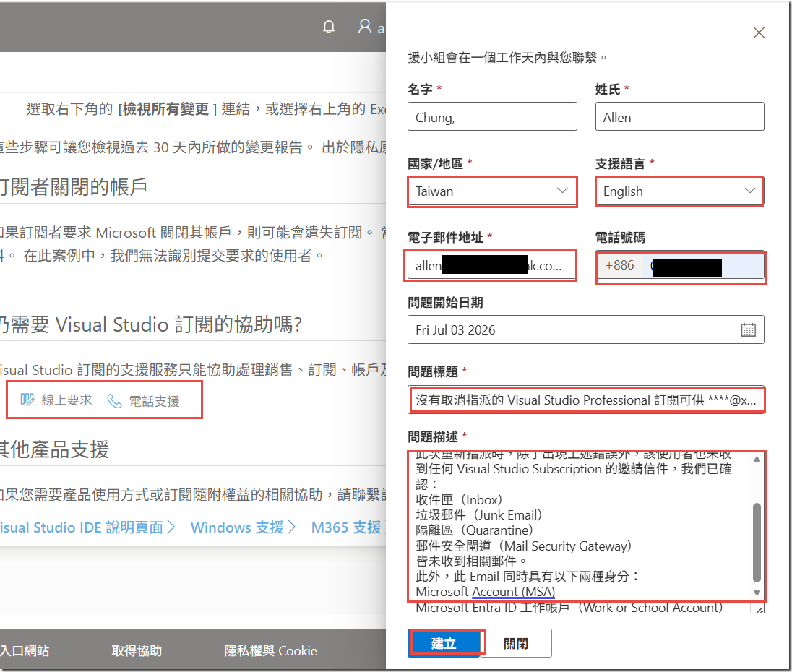
Task: Open the Visual Studio IDE 說明頁面 link
Action: click(x=87, y=527)
